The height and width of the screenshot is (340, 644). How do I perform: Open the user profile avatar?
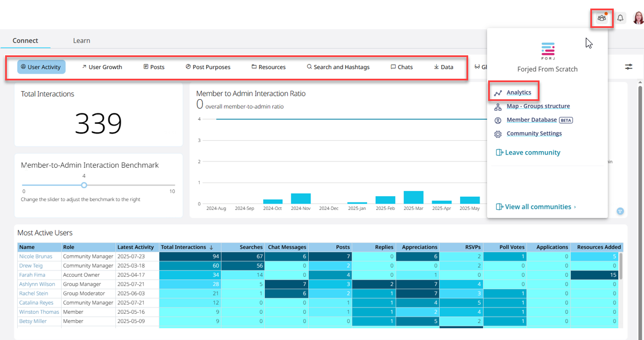click(x=638, y=18)
